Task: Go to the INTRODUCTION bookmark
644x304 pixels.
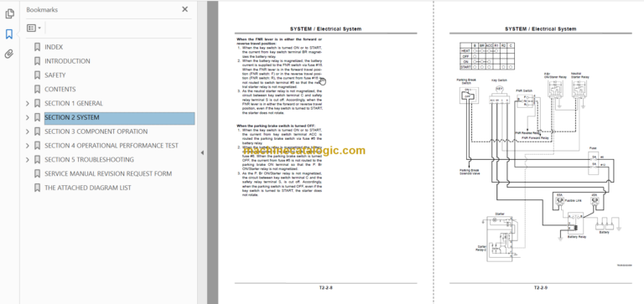Action: [x=67, y=61]
